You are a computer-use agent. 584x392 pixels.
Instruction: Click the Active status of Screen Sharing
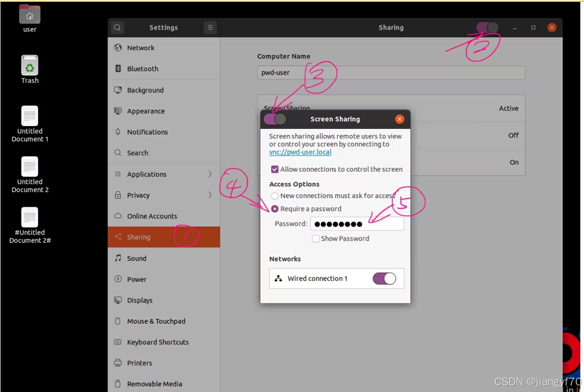click(509, 109)
